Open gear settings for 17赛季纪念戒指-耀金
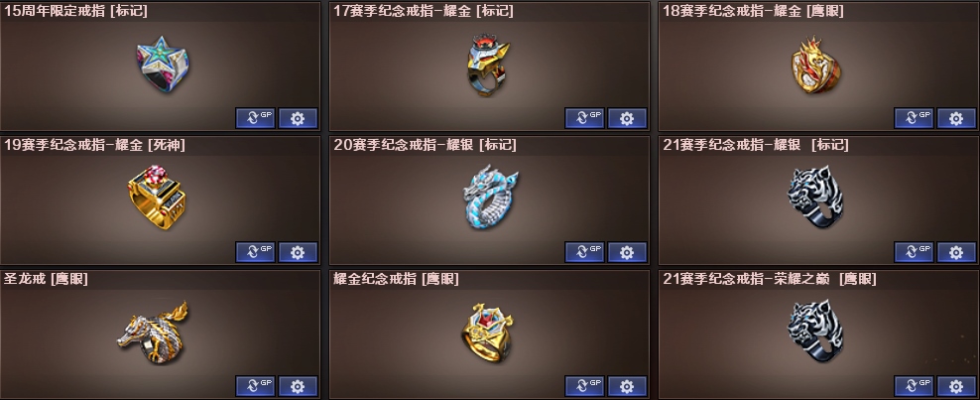The image size is (980, 400). click(x=628, y=118)
